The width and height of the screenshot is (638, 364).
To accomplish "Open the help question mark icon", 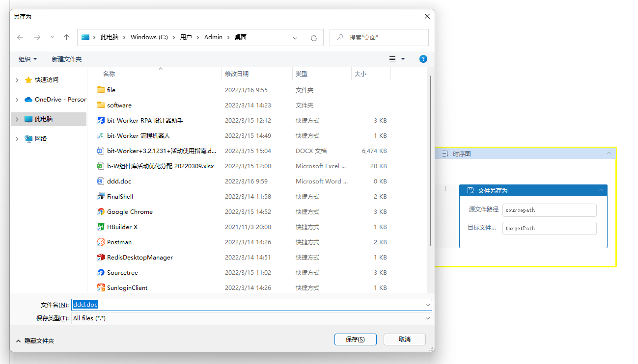I will click(423, 59).
